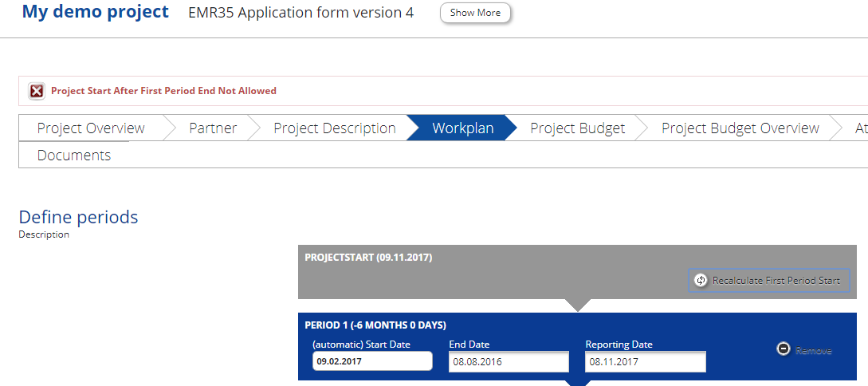Click the recalculate circular arrows icon
Screen dimensions: 868x386
click(x=701, y=281)
